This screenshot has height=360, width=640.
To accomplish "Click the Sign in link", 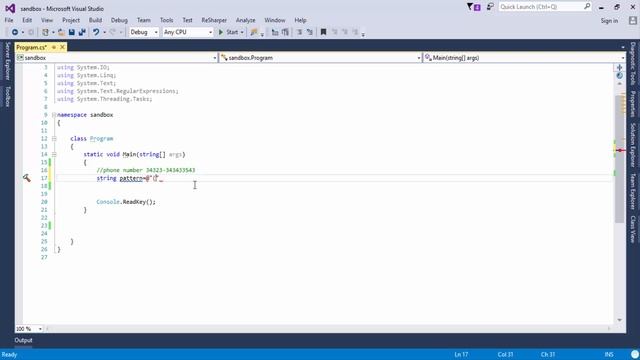I will (609, 21).
